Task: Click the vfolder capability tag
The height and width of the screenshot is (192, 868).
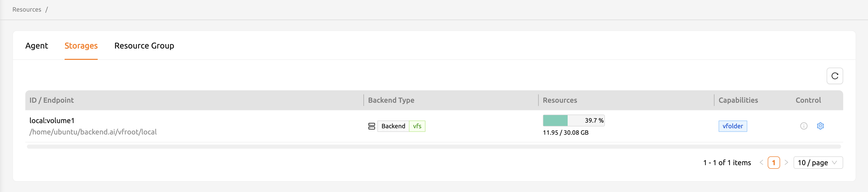Action: click(x=733, y=126)
